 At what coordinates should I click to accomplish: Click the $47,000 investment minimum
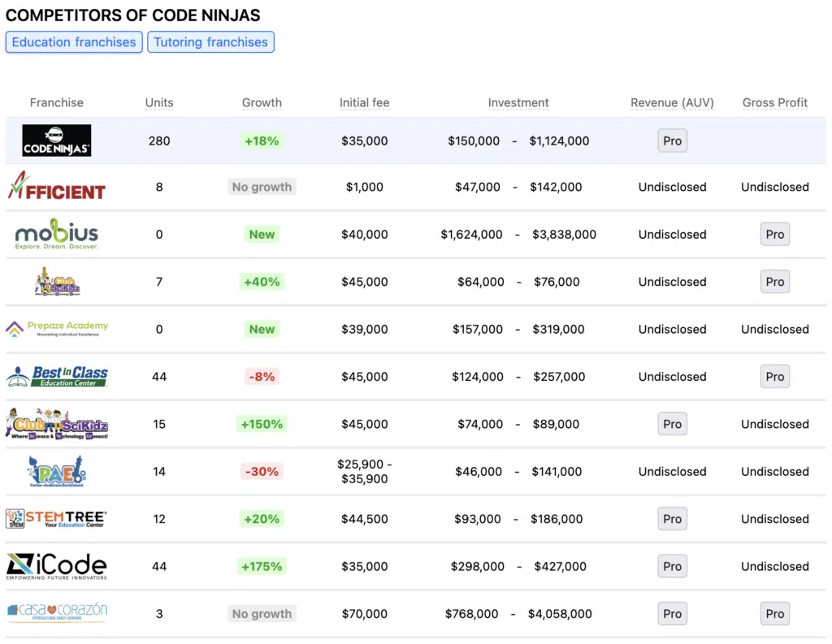point(478,187)
